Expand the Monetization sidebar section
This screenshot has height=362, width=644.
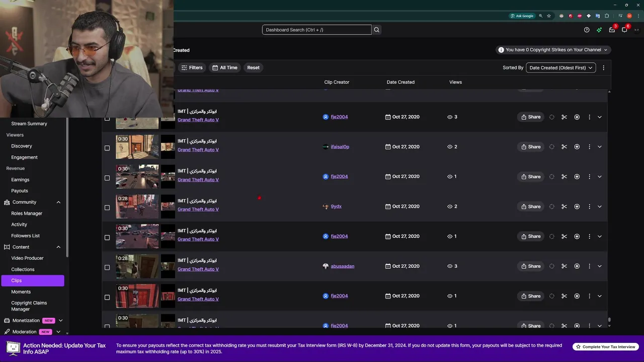60,320
